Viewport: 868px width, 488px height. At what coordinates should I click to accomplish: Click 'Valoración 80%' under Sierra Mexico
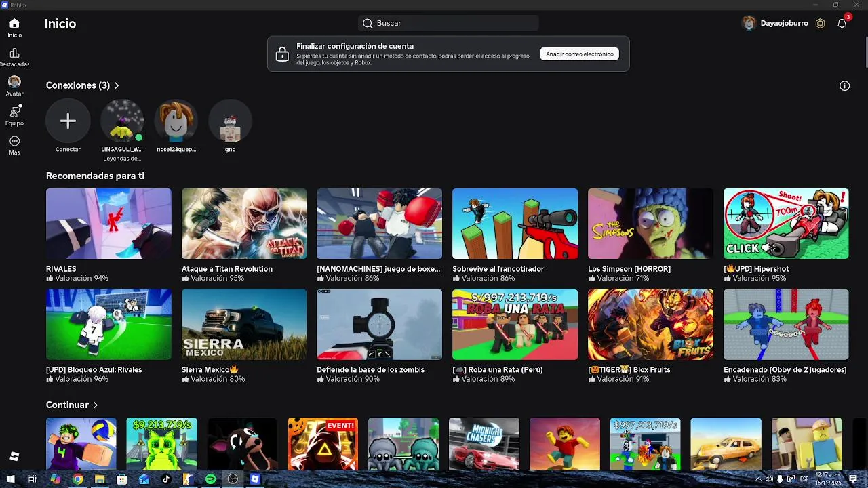click(213, 380)
